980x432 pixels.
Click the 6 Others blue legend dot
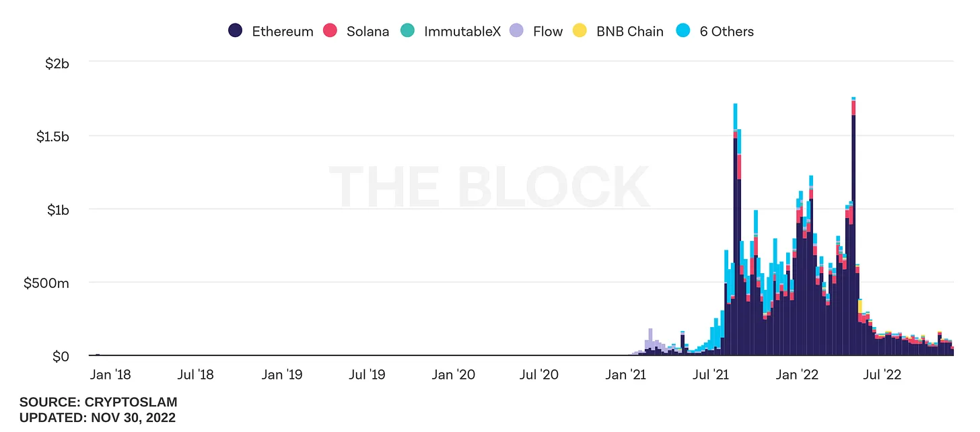[683, 31]
